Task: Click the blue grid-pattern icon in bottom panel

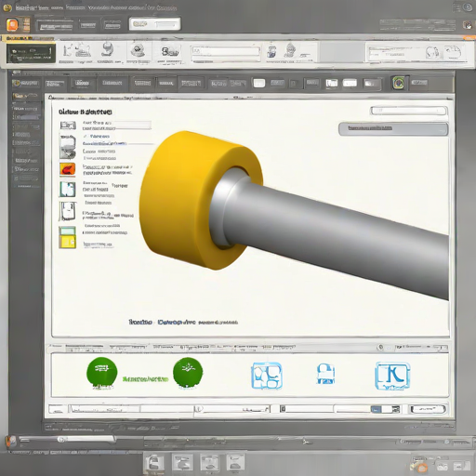Action: point(267,376)
